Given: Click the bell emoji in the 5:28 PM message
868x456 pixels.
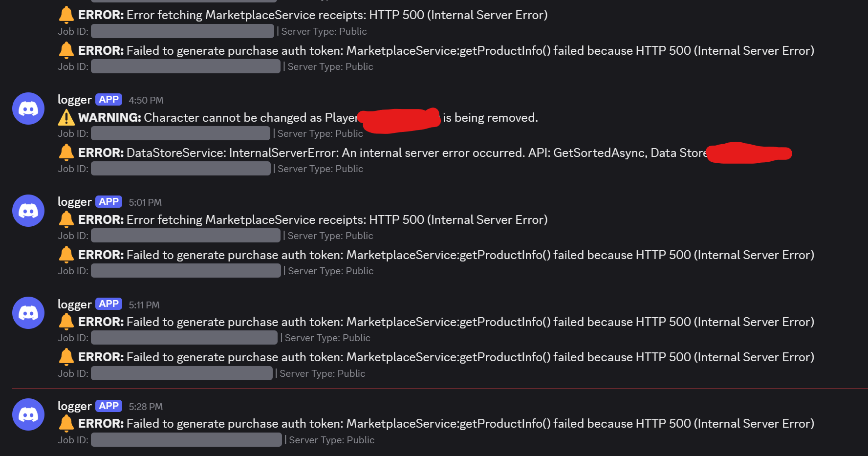Looking at the screenshot, I should 66,423.
